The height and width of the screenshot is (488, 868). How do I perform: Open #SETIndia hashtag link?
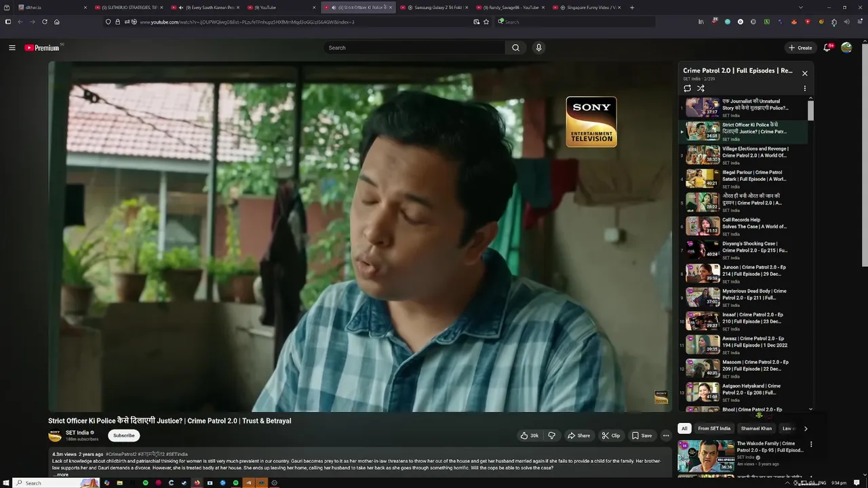click(177, 454)
